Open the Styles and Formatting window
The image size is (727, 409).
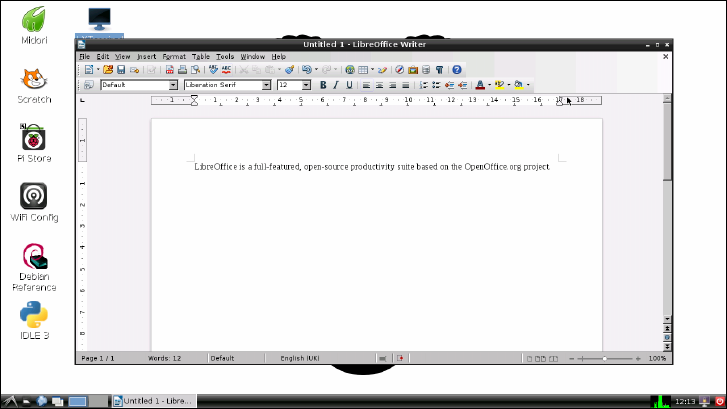tap(89, 85)
